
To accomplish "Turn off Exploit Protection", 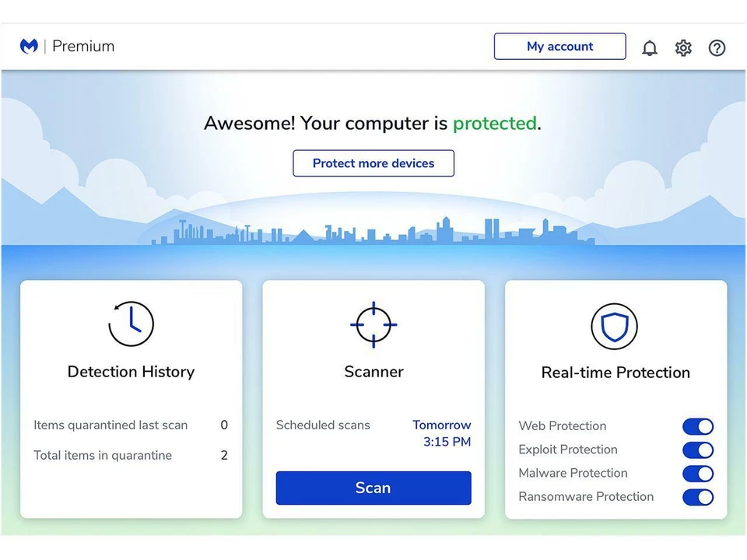I will [697, 450].
